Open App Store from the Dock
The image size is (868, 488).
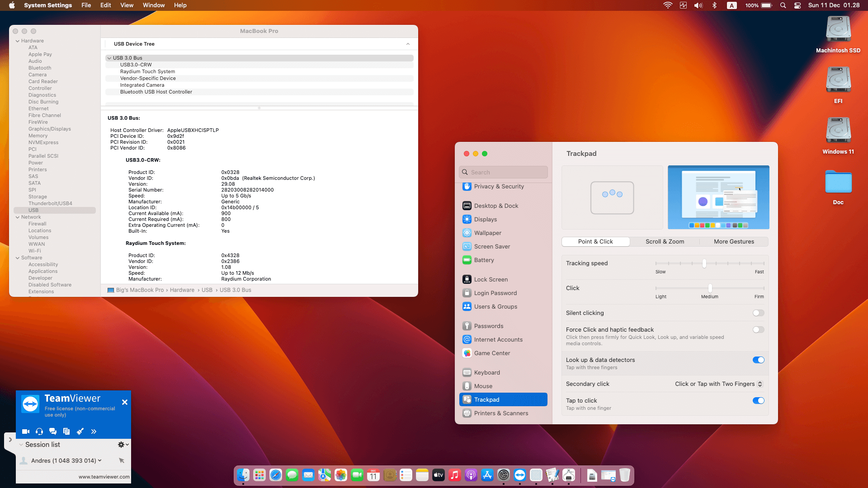487,475
